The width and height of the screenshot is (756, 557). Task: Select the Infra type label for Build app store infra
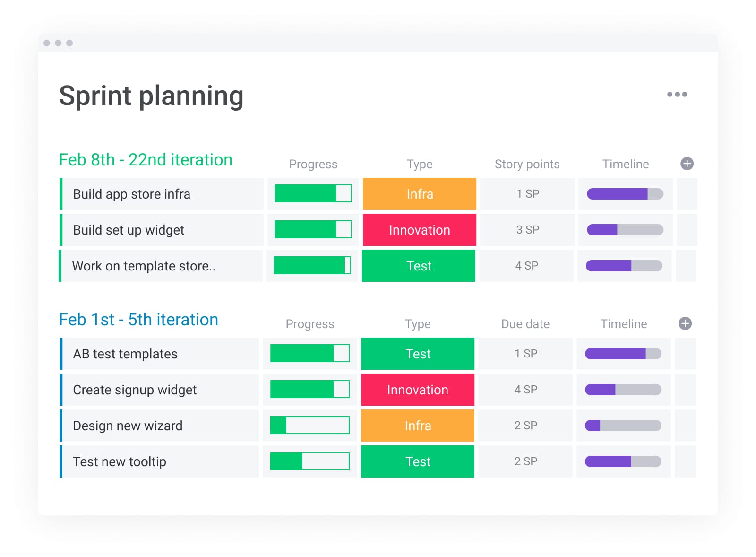pos(419,193)
